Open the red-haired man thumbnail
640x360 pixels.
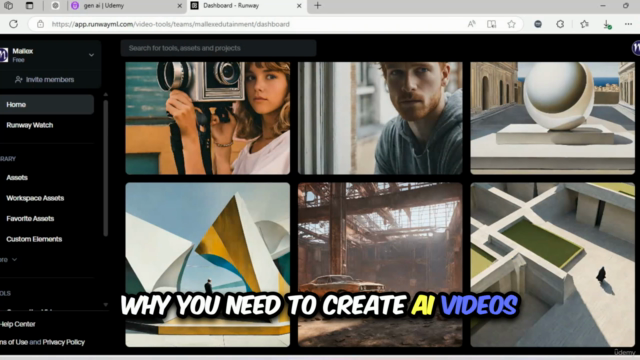pos(380,118)
